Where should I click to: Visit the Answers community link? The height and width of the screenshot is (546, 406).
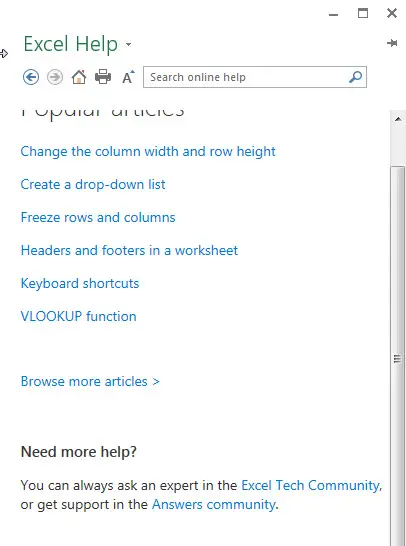[x=214, y=504]
